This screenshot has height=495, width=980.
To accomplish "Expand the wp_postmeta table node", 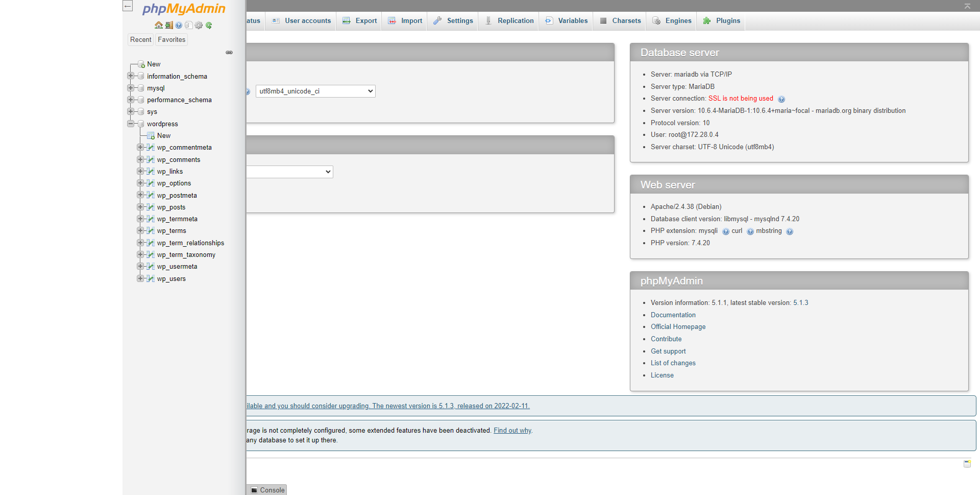I will (140, 195).
